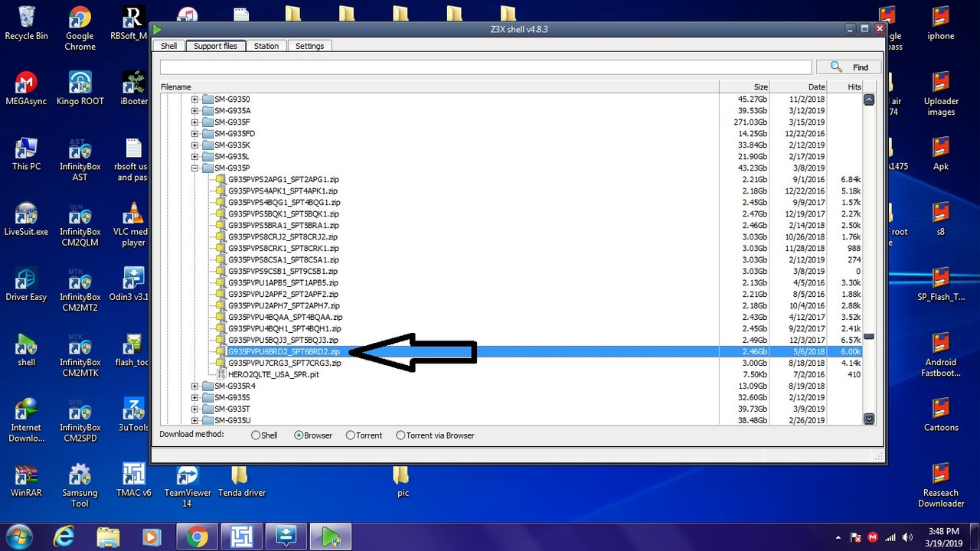Launch Driver Easy from desktop
The width and height of the screenshot is (980, 551).
[x=26, y=284]
